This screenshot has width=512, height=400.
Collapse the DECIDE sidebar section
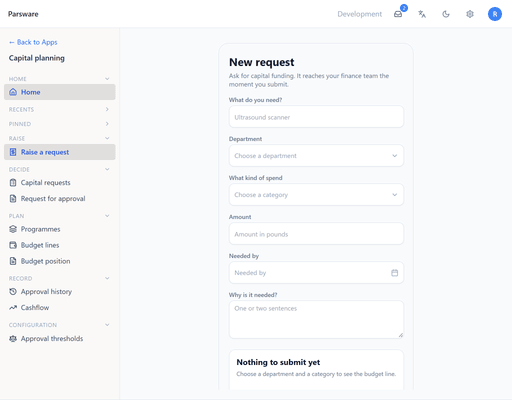(x=107, y=169)
